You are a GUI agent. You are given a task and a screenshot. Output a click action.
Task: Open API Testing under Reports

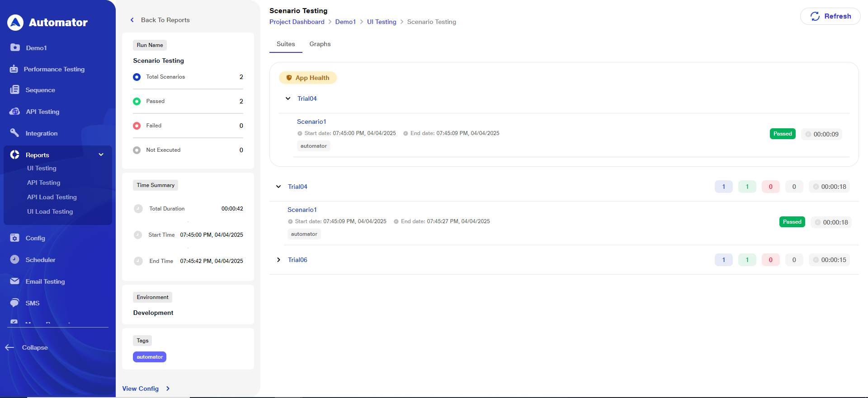[43, 183]
